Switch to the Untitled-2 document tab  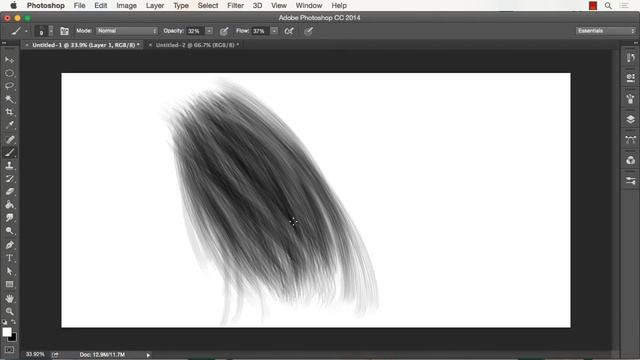pos(197,45)
